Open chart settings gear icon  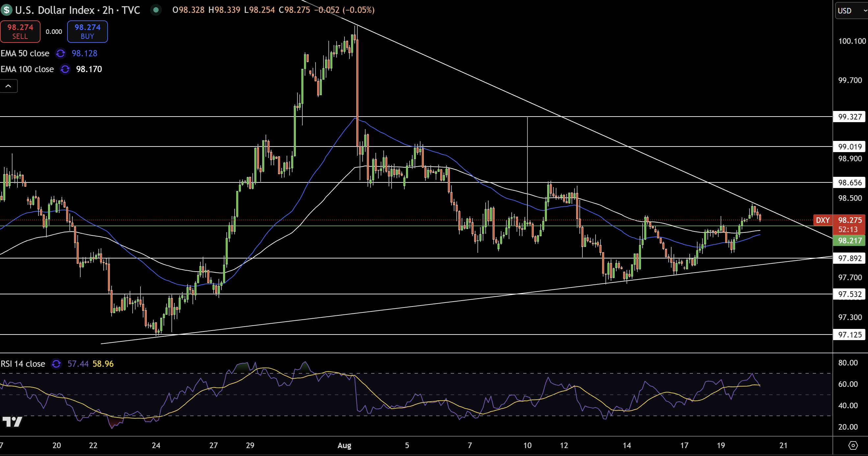(x=853, y=445)
